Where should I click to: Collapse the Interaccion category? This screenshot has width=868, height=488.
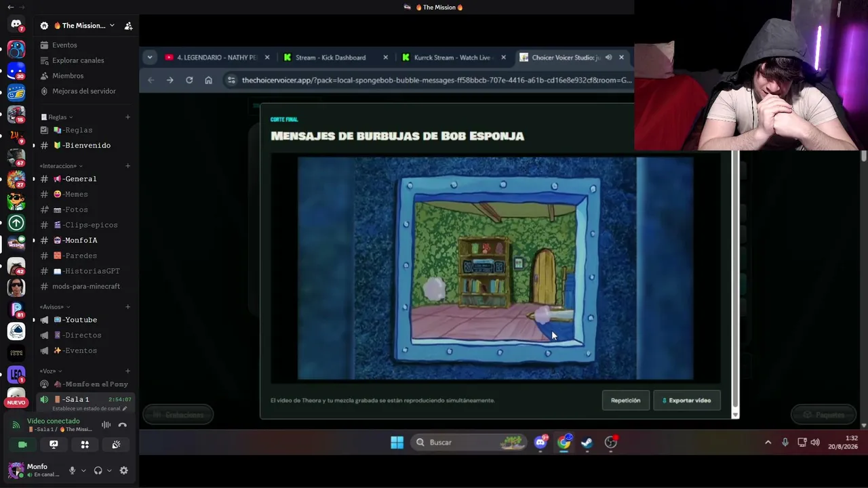(60, 166)
